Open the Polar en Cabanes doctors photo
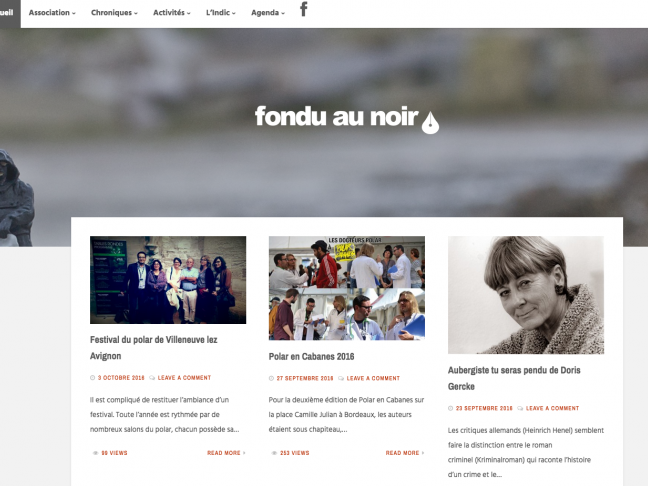648x486 pixels. 347,288
